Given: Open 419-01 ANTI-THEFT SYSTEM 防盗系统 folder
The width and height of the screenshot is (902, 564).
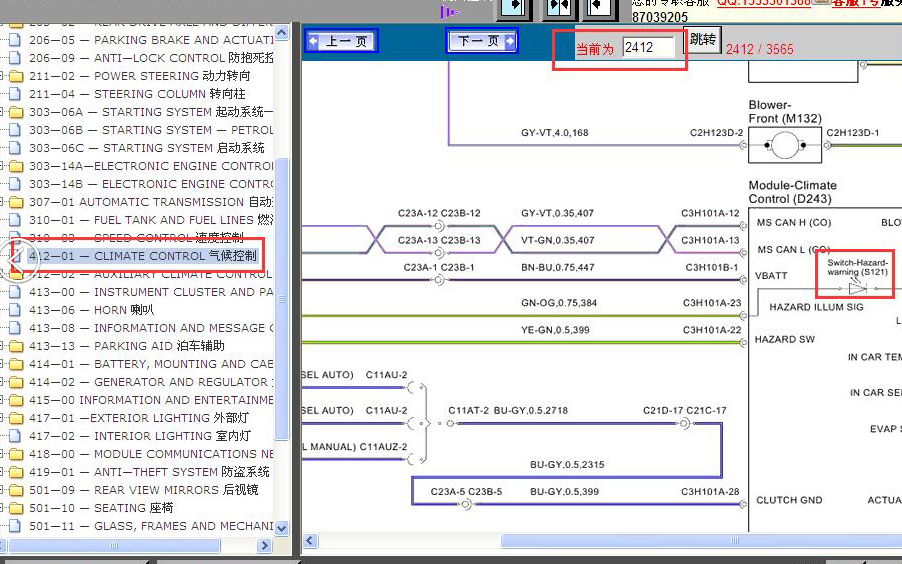Looking at the screenshot, I should [150, 472].
